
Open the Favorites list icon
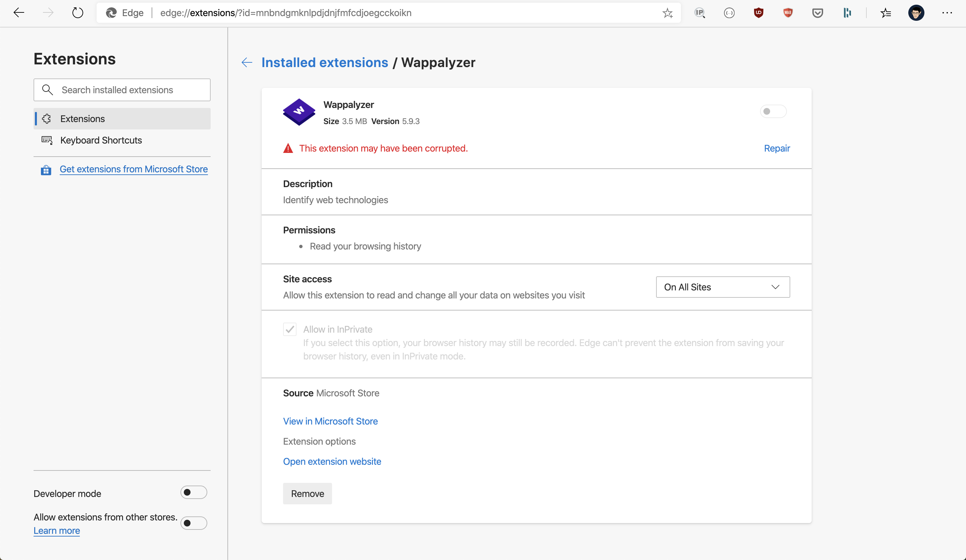885,13
